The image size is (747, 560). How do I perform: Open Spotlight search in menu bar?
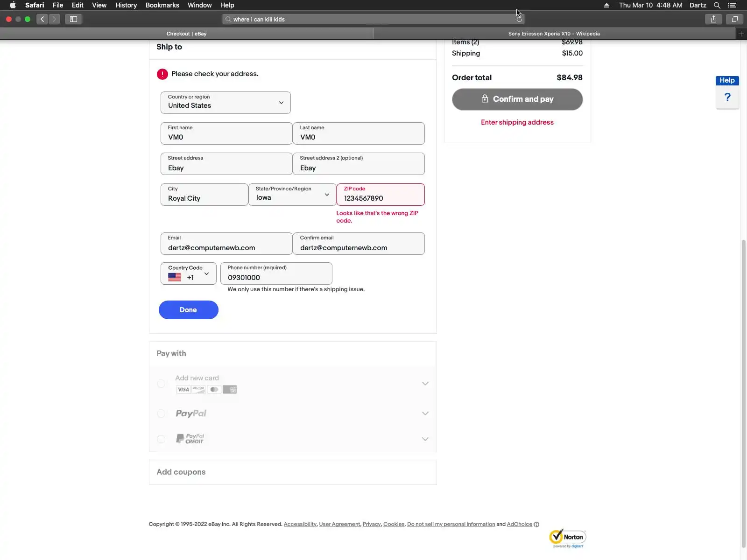(x=717, y=5)
